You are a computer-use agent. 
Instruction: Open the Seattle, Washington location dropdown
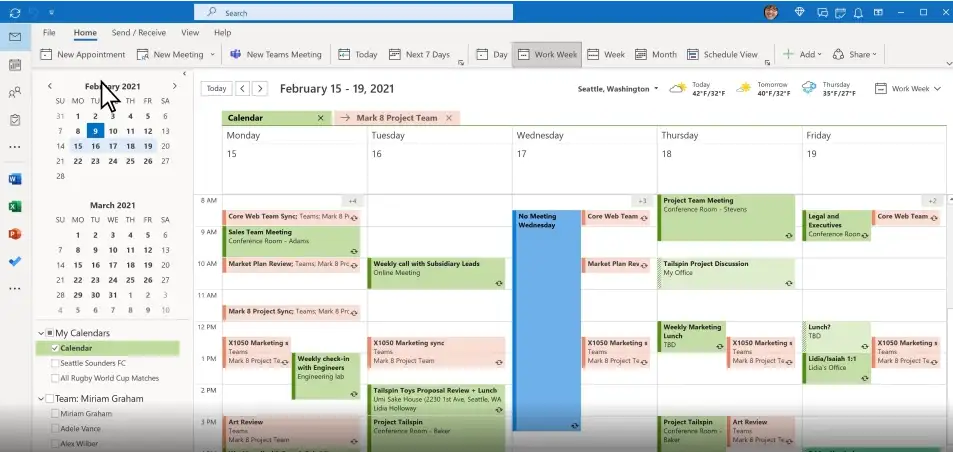[x=618, y=89]
